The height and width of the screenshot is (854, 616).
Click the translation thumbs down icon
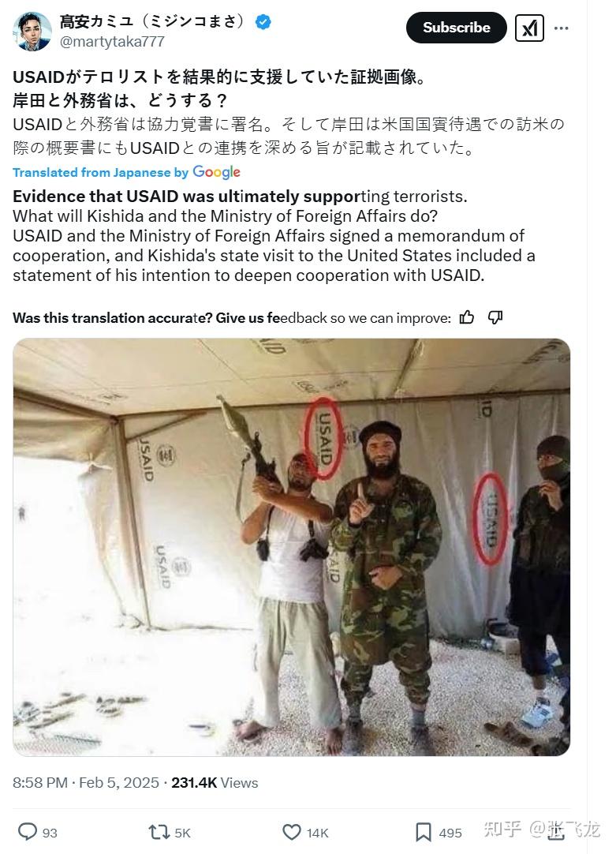495,317
